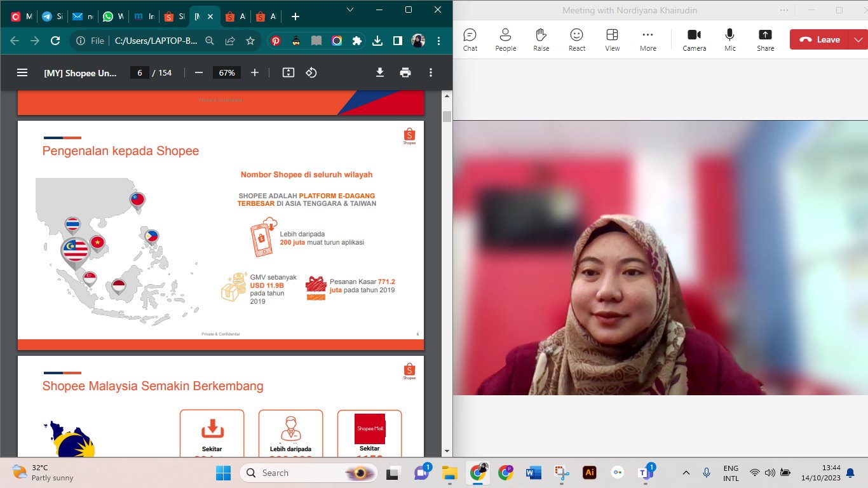The width and height of the screenshot is (868, 488).
Task: Zoom in the PDF with plus button
Action: pyautogui.click(x=255, y=72)
